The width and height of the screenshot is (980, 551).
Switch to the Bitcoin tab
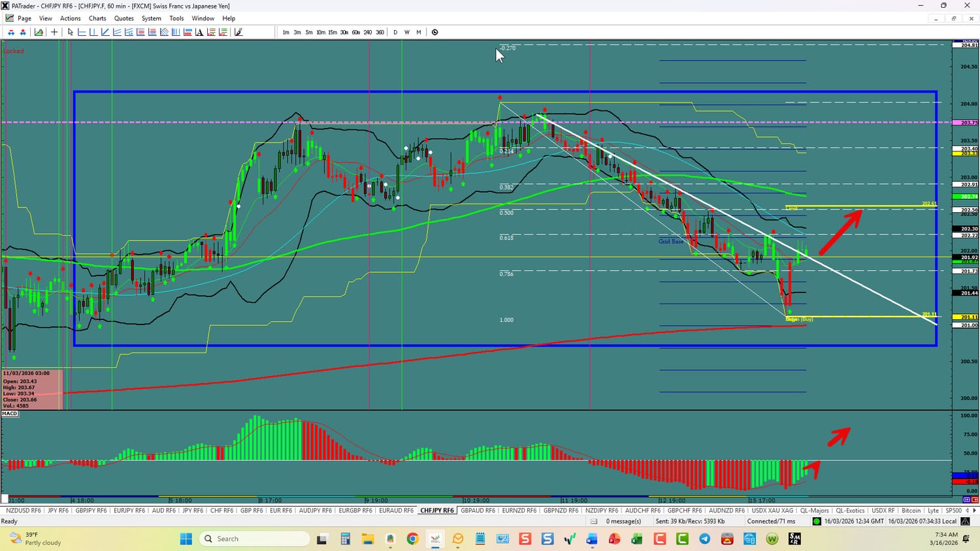click(911, 511)
